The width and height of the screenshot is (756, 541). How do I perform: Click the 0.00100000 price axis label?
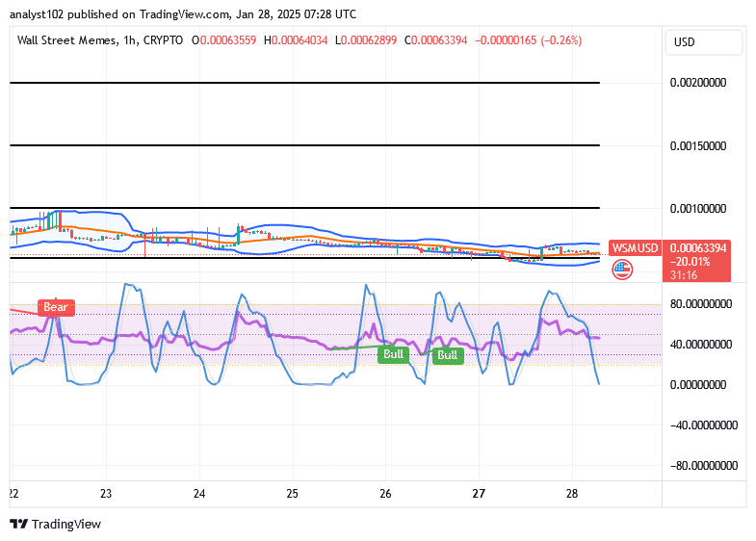(x=698, y=209)
